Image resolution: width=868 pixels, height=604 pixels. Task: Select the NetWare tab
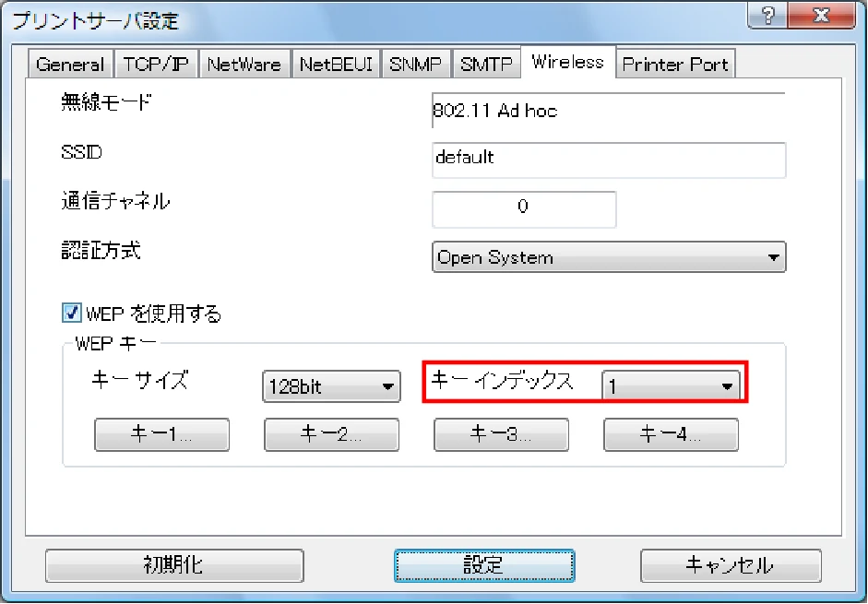(x=244, y=64)
